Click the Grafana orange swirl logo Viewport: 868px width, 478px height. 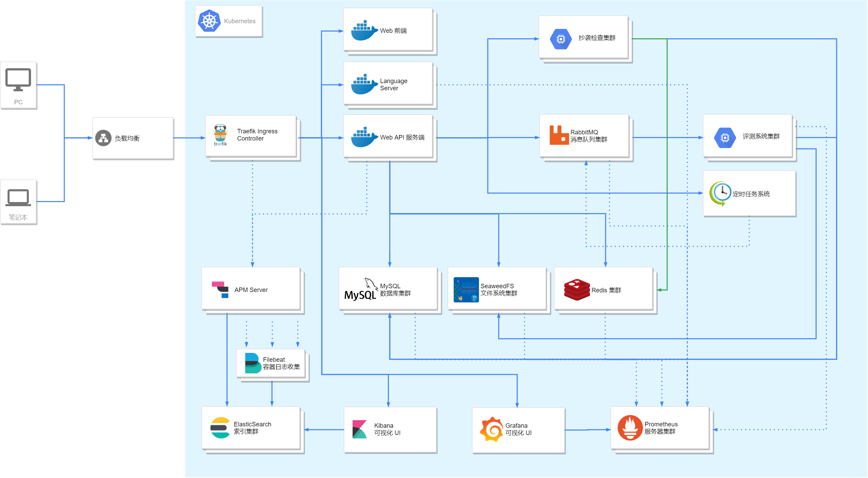coord(491,429)
